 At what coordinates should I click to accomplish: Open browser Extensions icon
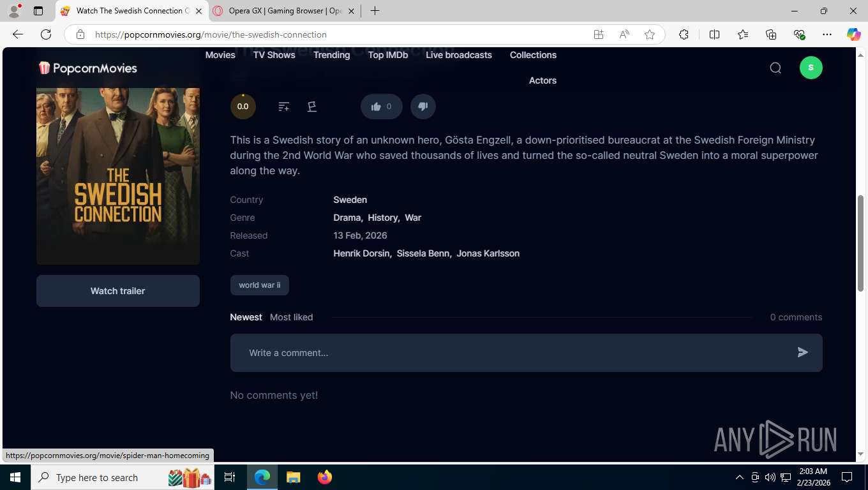click(x=684, y=34)
